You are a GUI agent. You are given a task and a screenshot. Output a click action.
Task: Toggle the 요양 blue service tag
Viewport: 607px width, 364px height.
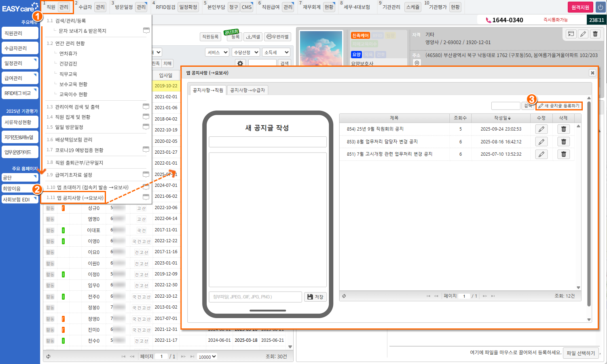[356, 55]
